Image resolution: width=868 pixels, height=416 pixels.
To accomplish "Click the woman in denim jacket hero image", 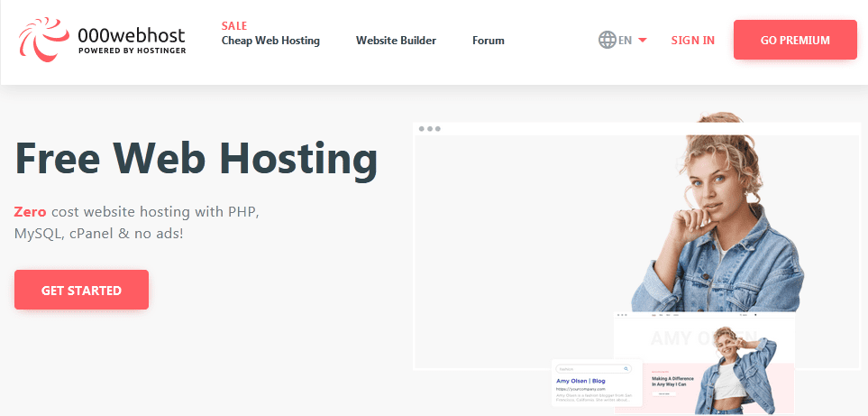I will point(719,213).
